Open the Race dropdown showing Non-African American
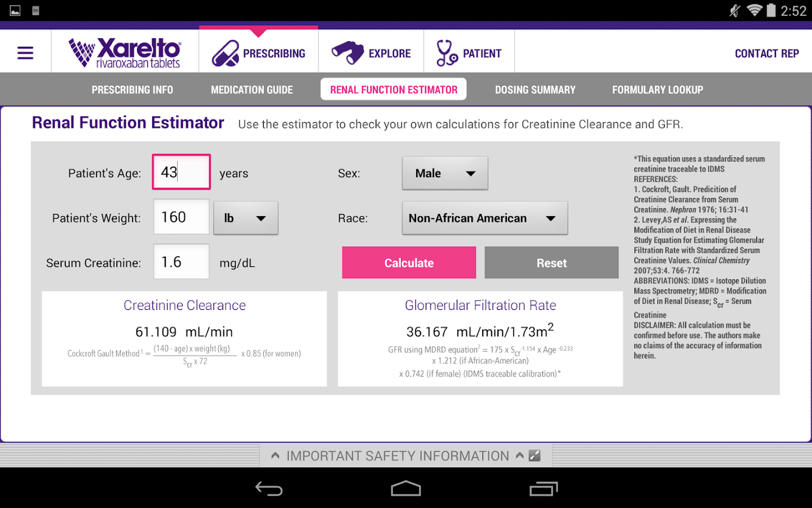This screenshot has width=812, height=508. click(x=485, y=218)
